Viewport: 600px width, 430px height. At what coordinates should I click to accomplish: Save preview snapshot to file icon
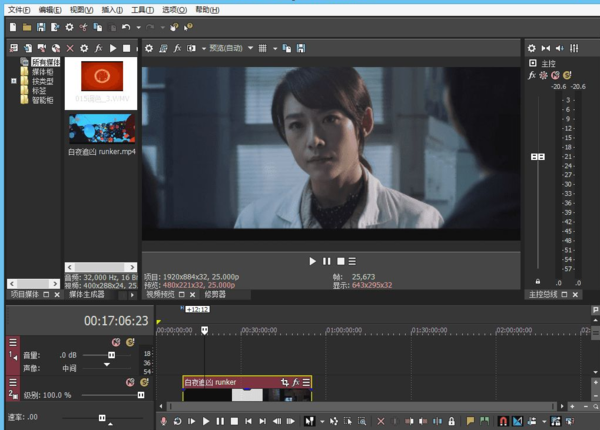tap(301, 48)
